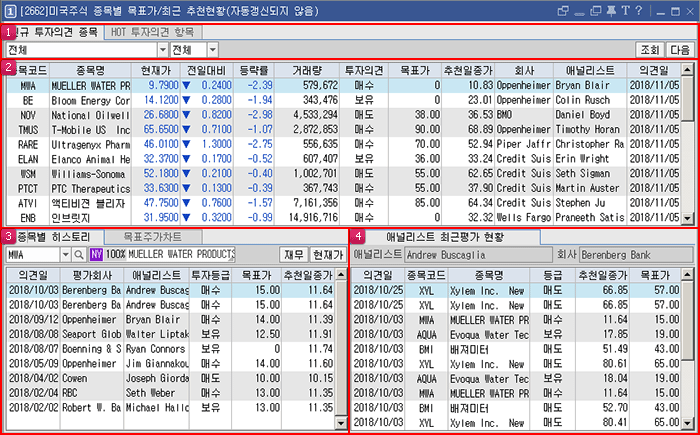The image size is (700, 435).
Task: Select the ELAN Elanco Animal row
Action: tap(344, 159)
